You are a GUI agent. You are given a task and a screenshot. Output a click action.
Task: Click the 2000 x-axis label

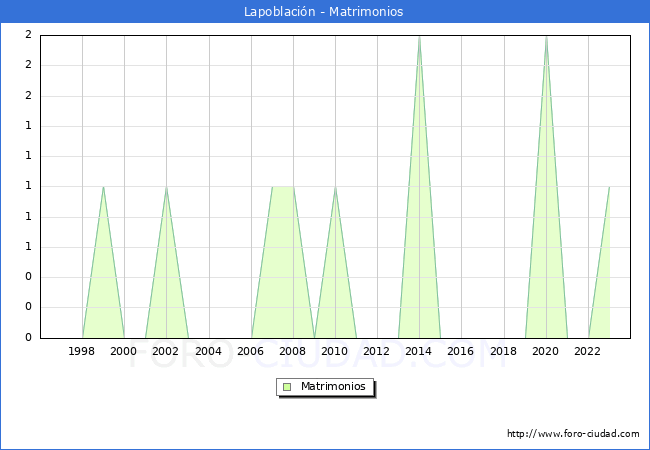click(x=124, y=351)
